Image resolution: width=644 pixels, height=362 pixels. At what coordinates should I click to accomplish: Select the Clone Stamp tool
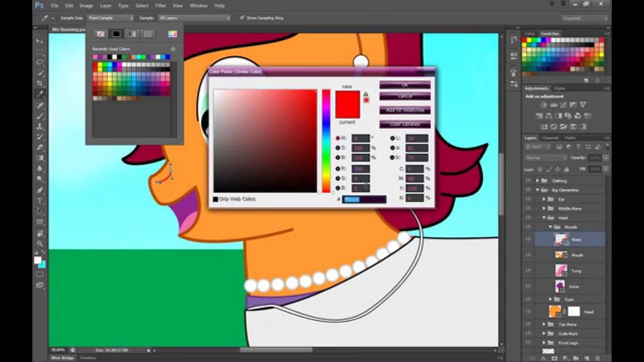coord(40,126)
